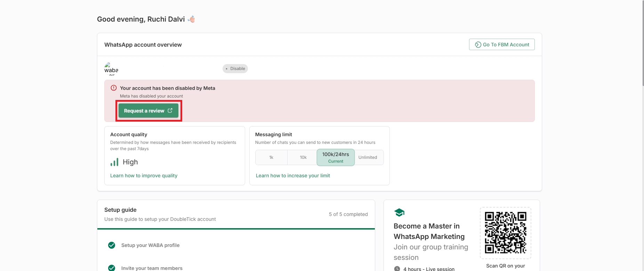
Task: Select the Unlimited messaging tier
Action: click(x=368, y=157)
